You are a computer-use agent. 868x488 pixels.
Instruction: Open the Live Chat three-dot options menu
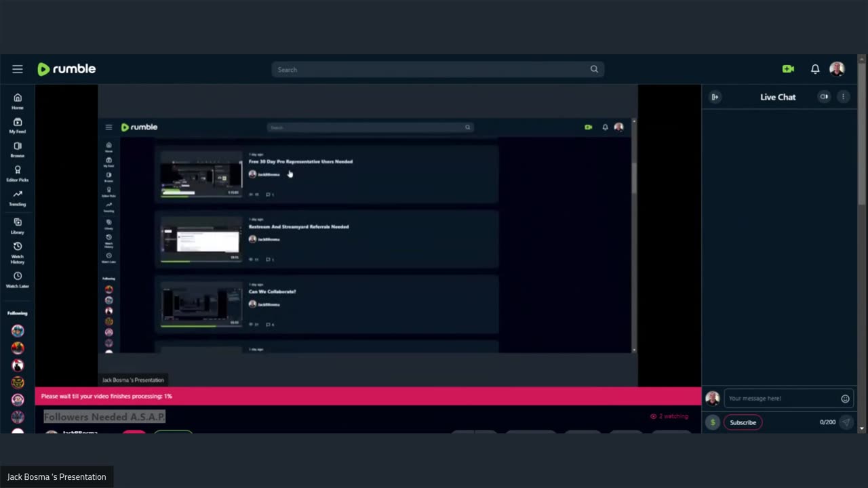click(843, 97)
